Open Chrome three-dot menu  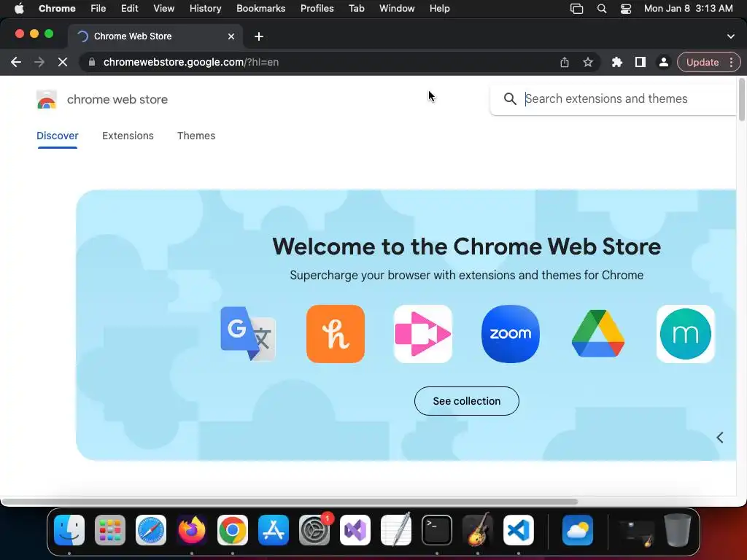731,63
